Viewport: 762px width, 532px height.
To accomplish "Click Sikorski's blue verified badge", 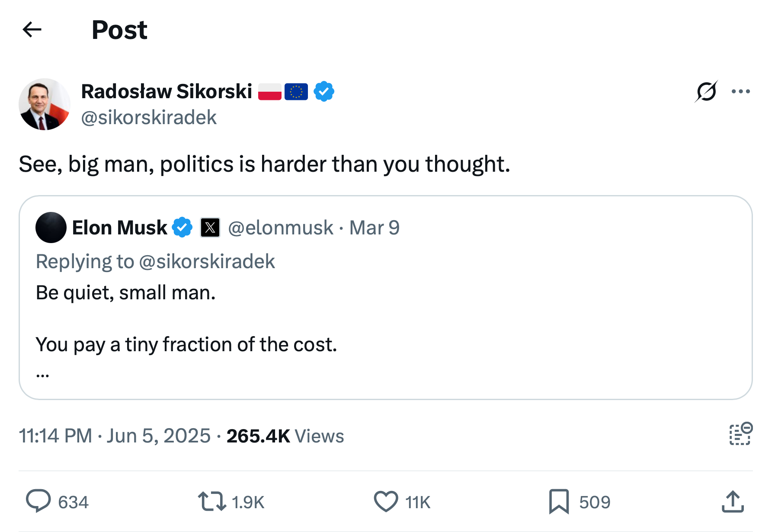I will (x=323, y=91).
